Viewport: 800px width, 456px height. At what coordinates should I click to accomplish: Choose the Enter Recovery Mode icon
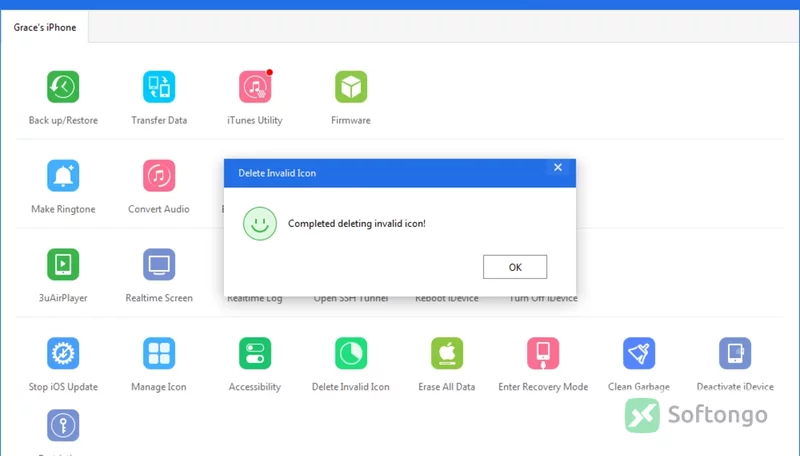[x=543, y=353]
